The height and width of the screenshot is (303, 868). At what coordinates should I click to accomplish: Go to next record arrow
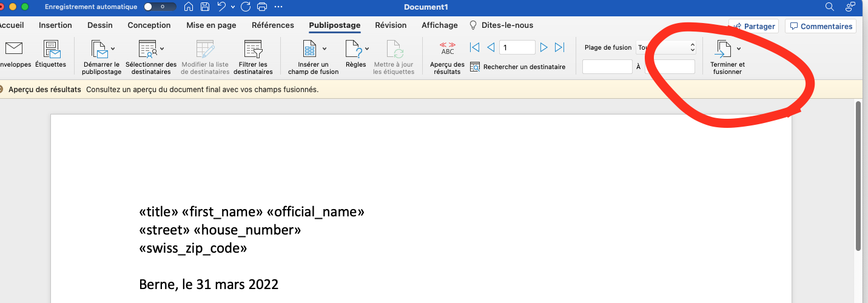pyautogui.click(x=544, y=47)
